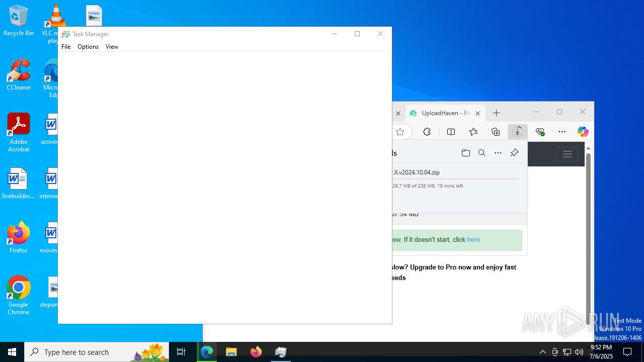Open Browser essentials heart icon
This screenshot has height=362, width=644.
540,132
